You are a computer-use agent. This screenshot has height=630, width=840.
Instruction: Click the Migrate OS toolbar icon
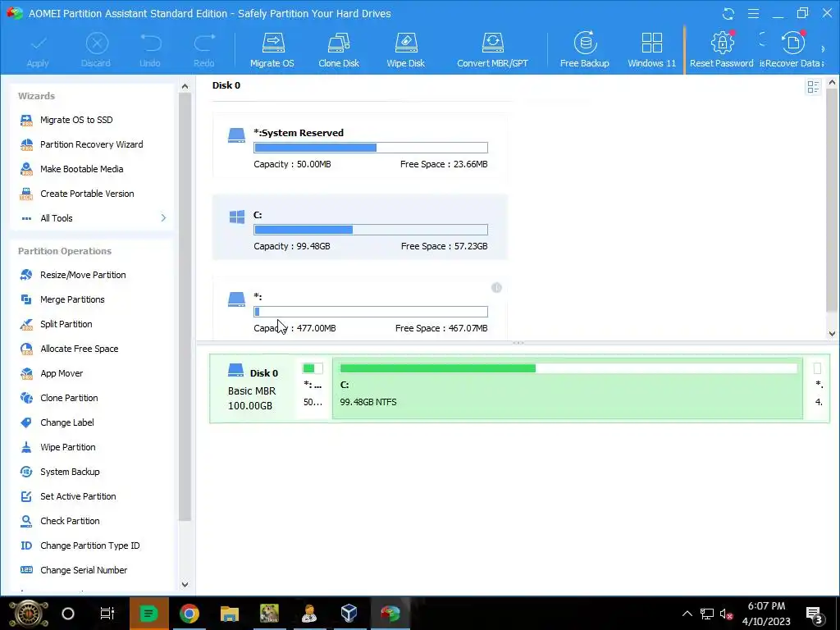272,50
